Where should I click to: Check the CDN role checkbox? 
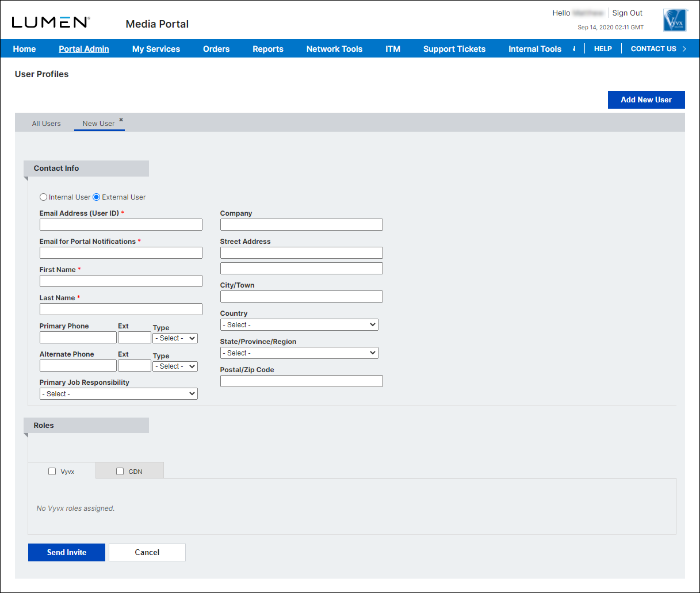[120, 472]
